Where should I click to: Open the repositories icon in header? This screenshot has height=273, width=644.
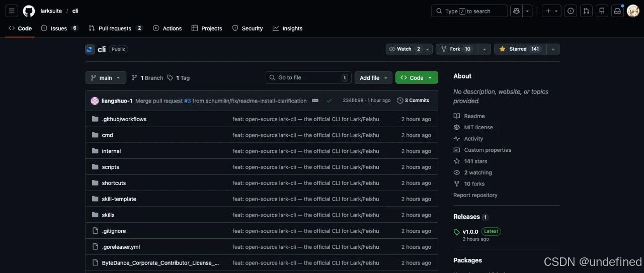coord(602,11)
